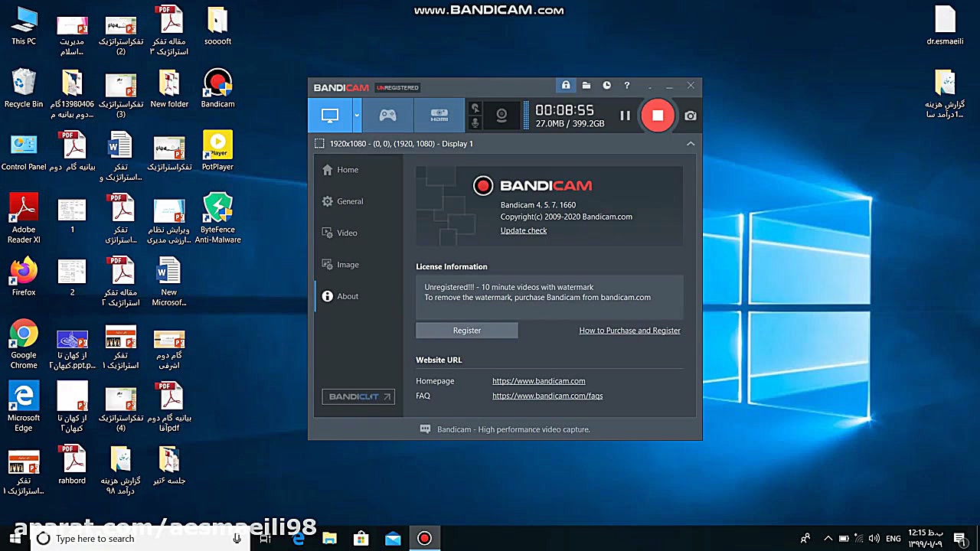Select the Recycle Bin desktop icon
The height and width of the screenshot is (551, 980).
point(24,88)
